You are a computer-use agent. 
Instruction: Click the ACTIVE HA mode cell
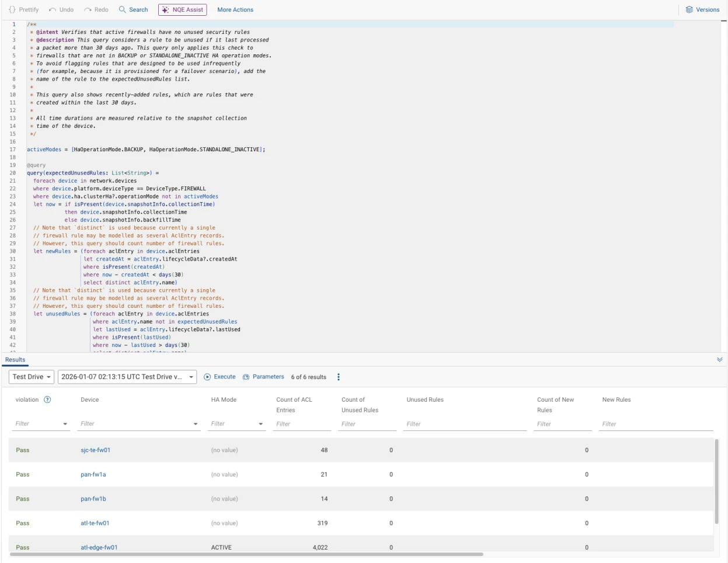[x=221, y=548]
